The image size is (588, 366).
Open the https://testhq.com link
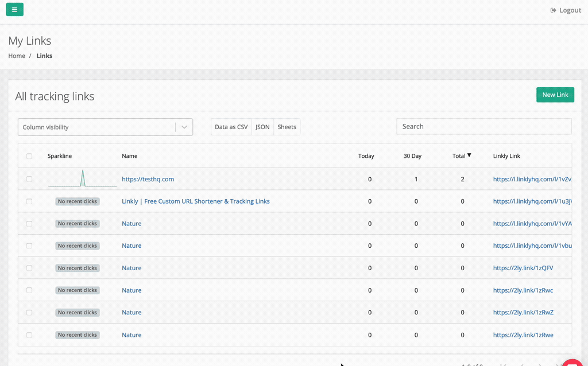(147, 178)
